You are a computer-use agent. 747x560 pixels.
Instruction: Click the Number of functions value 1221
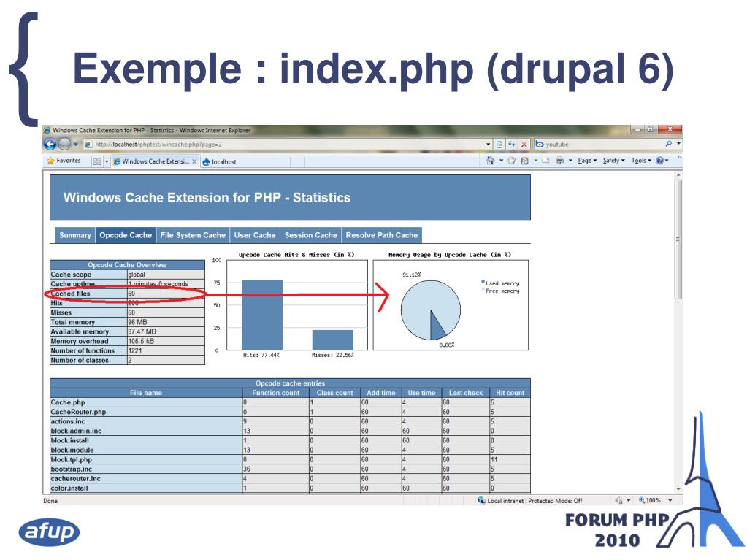135,350
